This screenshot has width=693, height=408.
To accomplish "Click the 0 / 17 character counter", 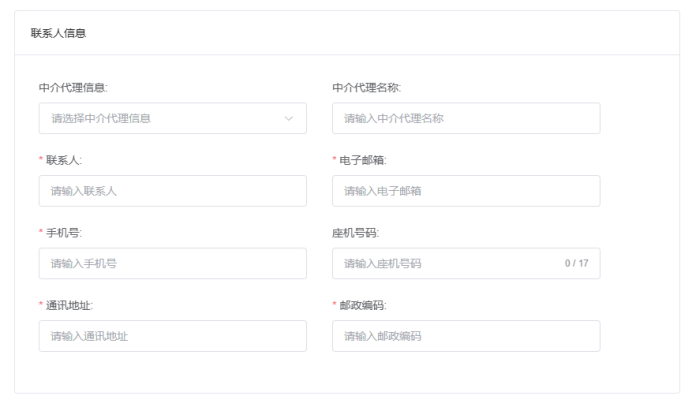I will (x=576, y=263).
